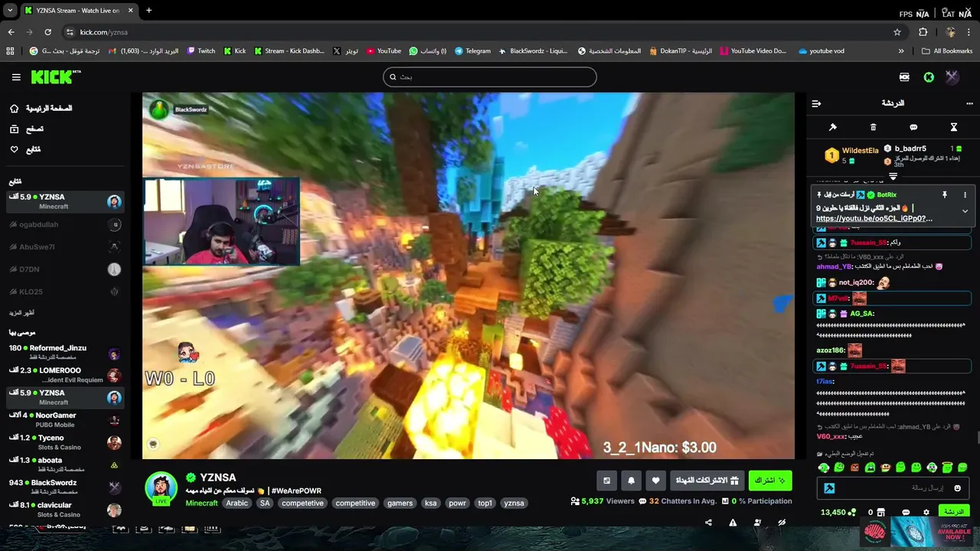Viewport: 980px width, 551px height.
Task: Click the 13,450 channel points counter
Action: (x=838, y=512)
